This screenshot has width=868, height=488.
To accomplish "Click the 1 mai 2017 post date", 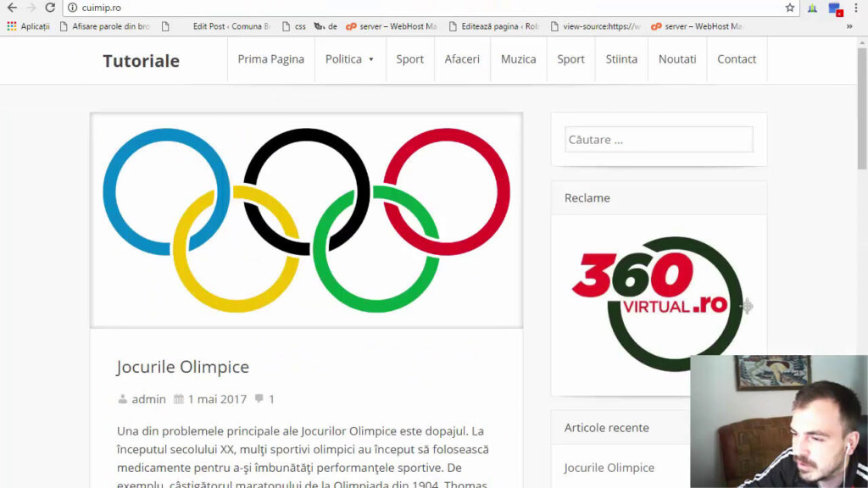I will 217,399.
